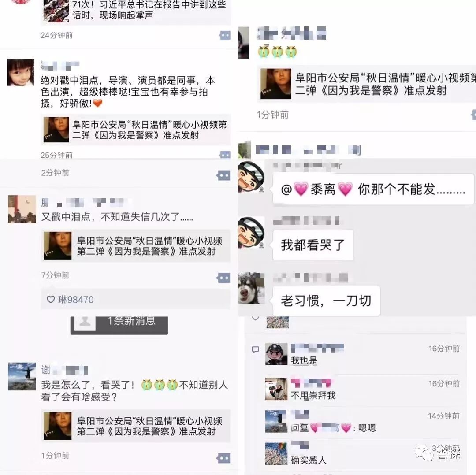The width and height of the screenshot is (476, 475).
Task: Expand chevron arrow below 老习惯 message
Action: click(x=256, y=319)
